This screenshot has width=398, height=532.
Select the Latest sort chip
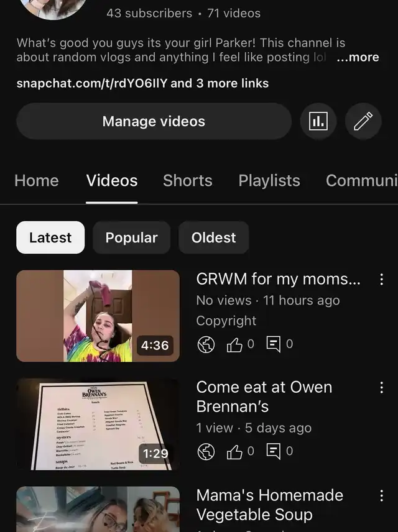point(50,237)
